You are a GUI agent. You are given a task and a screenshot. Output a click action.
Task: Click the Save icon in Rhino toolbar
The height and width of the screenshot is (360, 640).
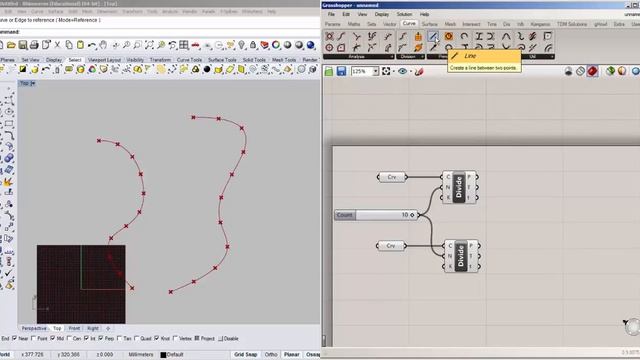[23, 45]
